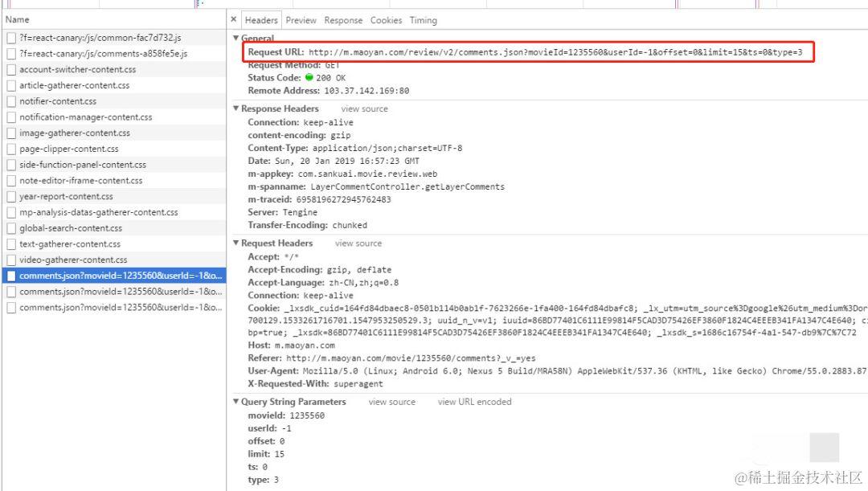Click file icon of common-fac7d732.js
The width and height of the screenshot is (868, 491).
11,38
